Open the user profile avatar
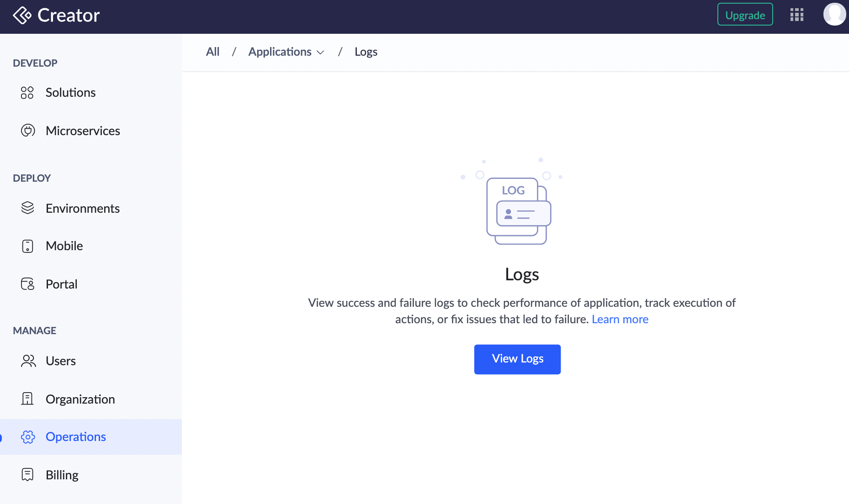Image resolution: width=849 pixels, height=504 pixels. click(834, 15)
